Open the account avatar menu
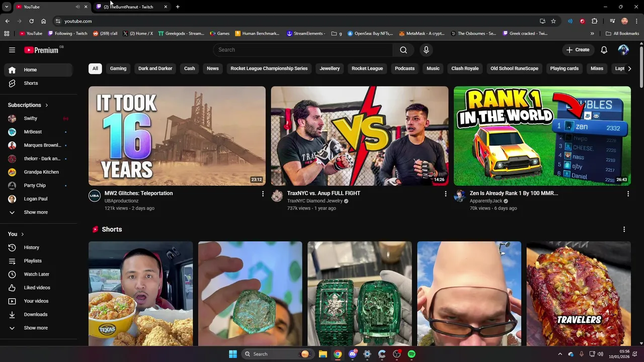 (623, 50)
